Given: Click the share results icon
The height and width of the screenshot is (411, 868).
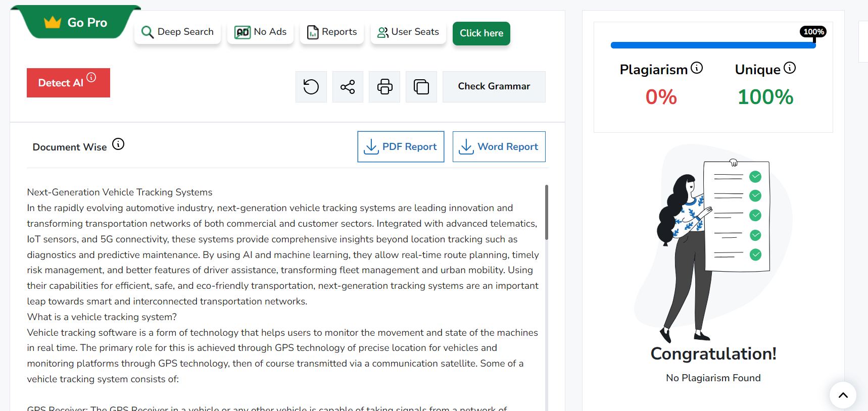Looking at the screenshot, I should click(348, 87).
